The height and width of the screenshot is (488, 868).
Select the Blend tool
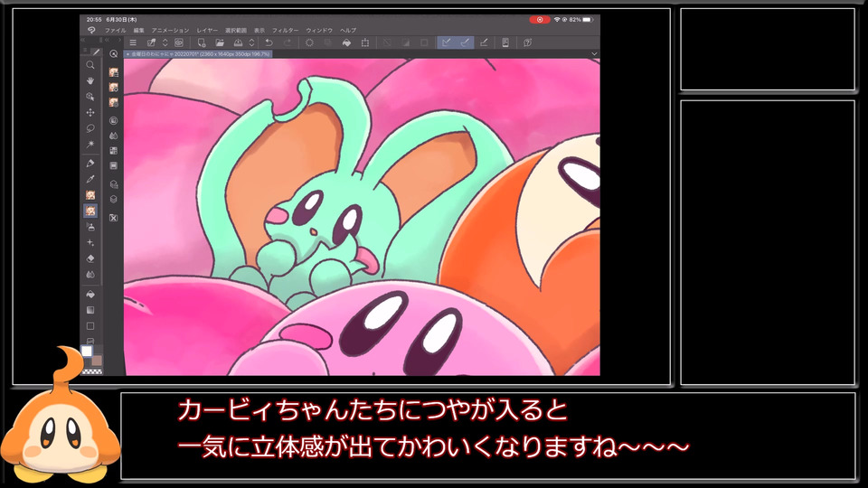click(90, 275)
